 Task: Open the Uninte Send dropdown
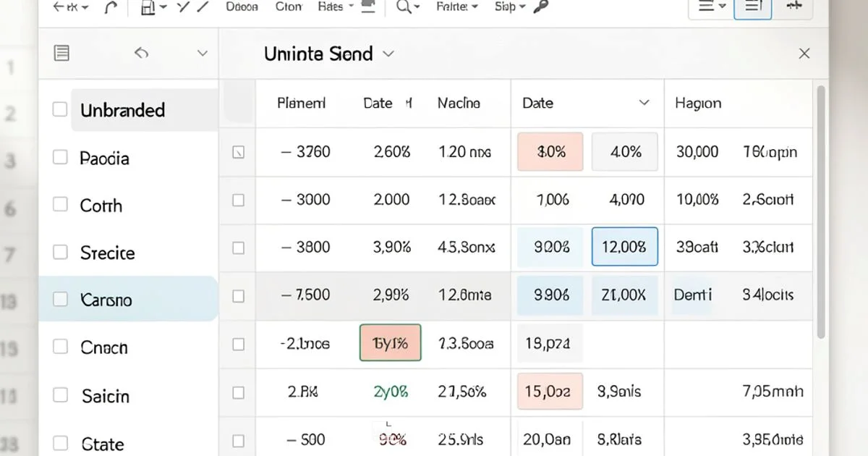(x=388, y=54)
